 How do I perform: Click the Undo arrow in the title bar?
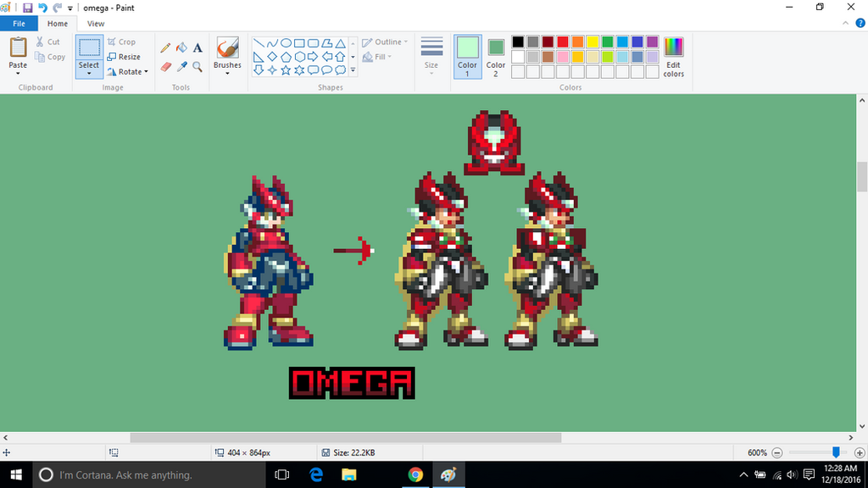pos(42,8)
